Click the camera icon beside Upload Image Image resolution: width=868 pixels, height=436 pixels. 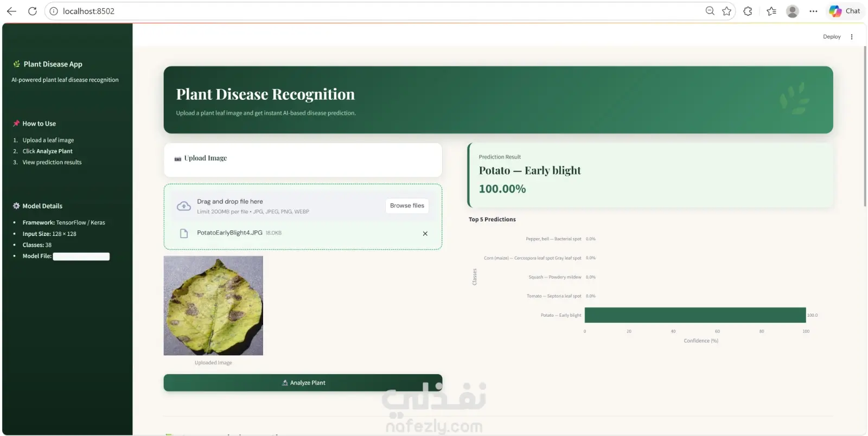[x=178, y=159]
